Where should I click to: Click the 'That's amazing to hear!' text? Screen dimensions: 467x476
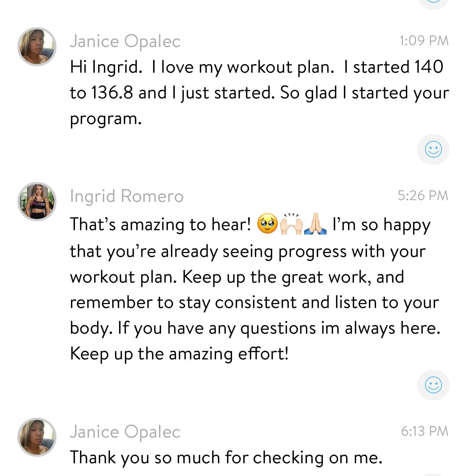pos(160,224)
